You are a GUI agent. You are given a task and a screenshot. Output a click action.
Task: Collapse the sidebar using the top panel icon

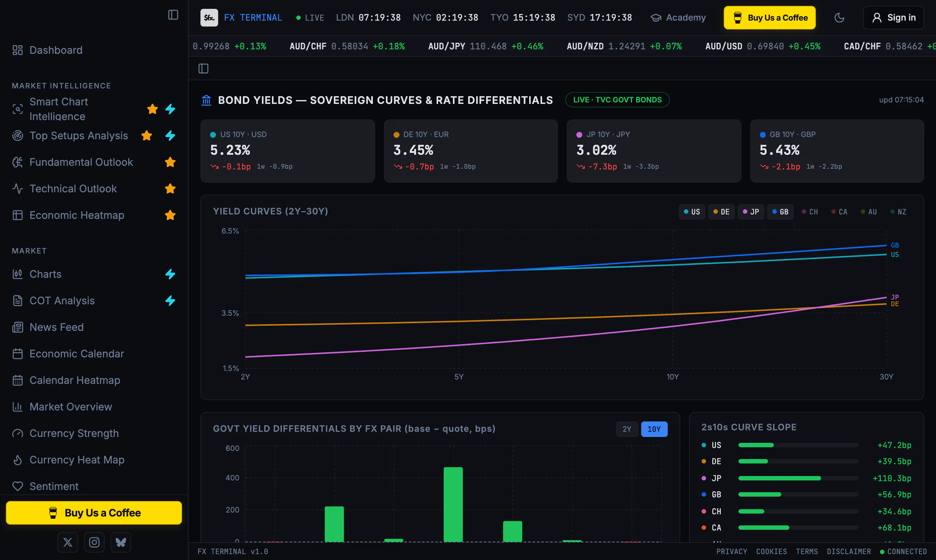point(173,15)
